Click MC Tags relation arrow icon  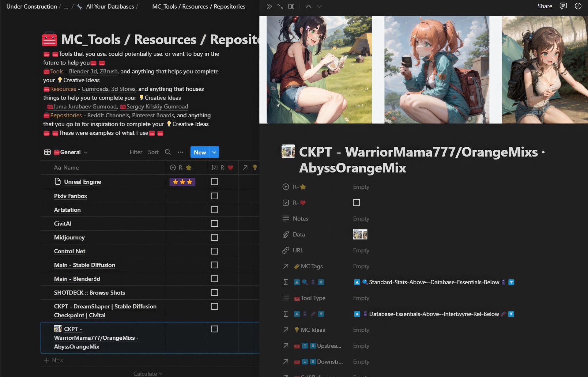click(x=286, y=266)
